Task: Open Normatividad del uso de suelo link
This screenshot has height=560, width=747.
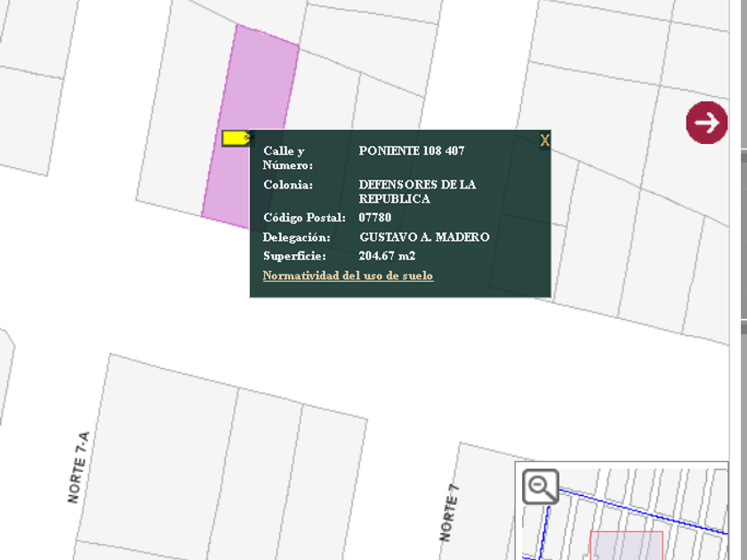Action: coord(348,276)
